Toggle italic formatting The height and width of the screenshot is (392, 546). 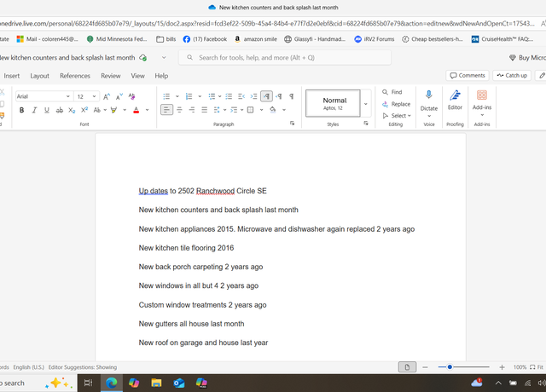tap(34, 110)
